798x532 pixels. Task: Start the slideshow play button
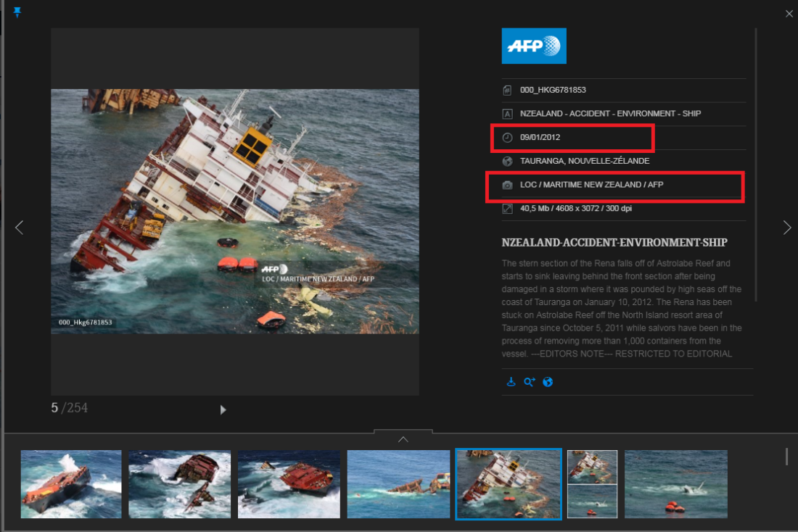[x=223, y=410]
